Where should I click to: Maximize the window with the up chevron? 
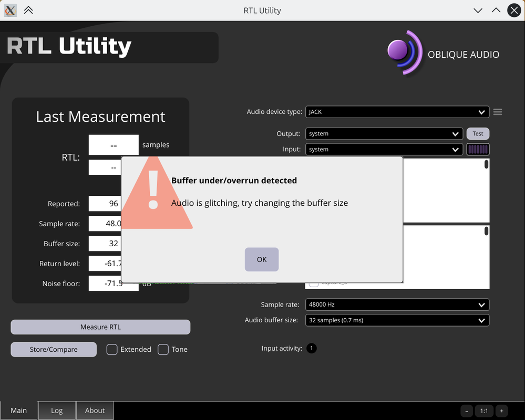coord(496,10)
